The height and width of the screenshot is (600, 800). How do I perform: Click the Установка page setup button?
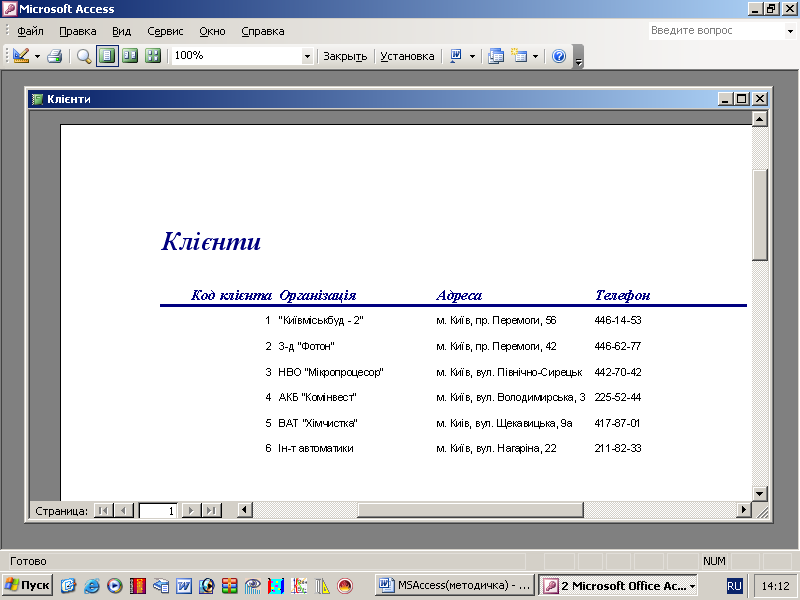click(407, 56)
